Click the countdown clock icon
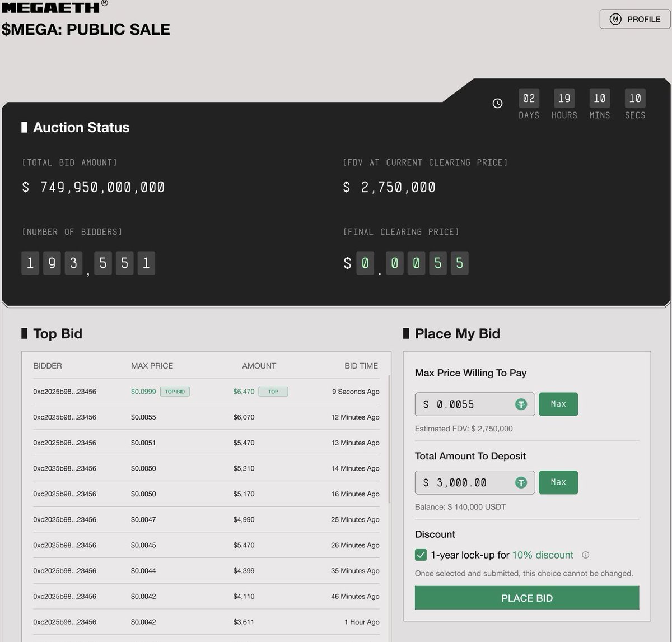Screen dimensions: 672x642 click(497, 103)
